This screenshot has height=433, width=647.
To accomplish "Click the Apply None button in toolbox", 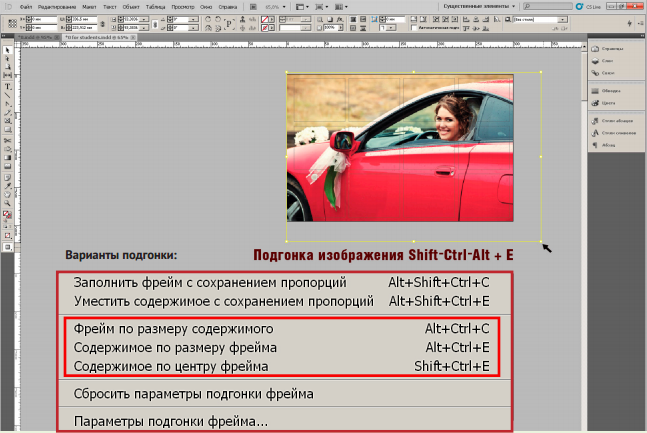I will coord(7,234).
